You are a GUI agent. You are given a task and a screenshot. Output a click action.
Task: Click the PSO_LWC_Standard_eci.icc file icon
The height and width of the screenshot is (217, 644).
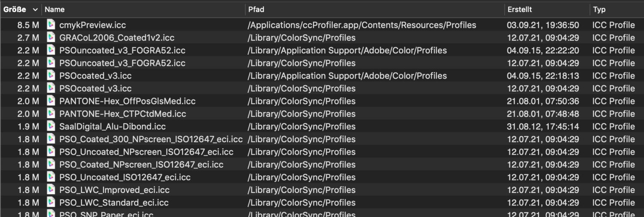(x=51, y=203)
